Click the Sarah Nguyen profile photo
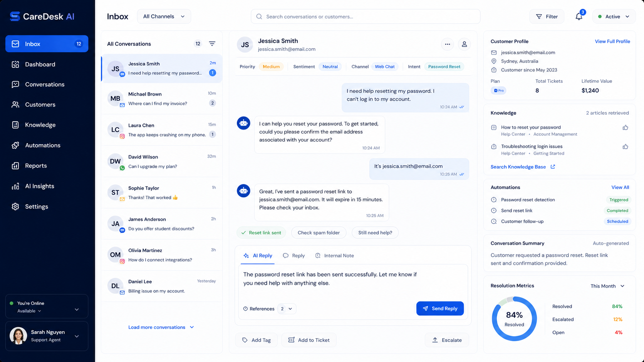The height and width of the screenshot is (362, 644). 18,336
